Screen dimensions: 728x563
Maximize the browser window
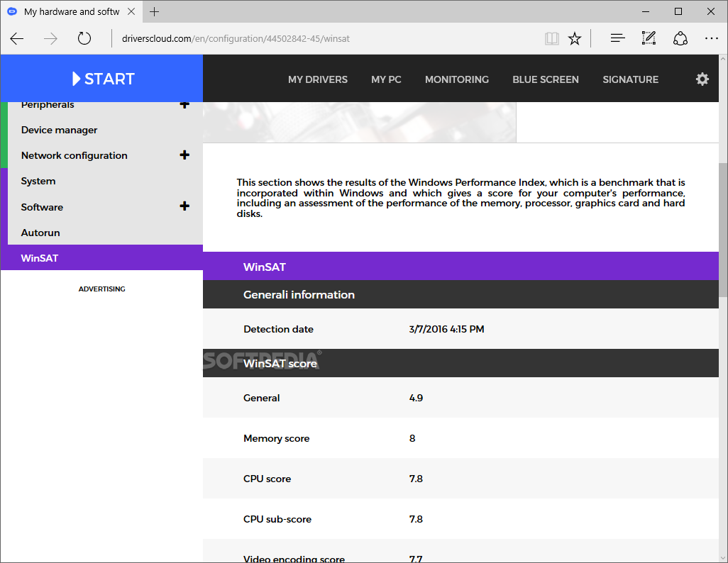click(678, 11)
